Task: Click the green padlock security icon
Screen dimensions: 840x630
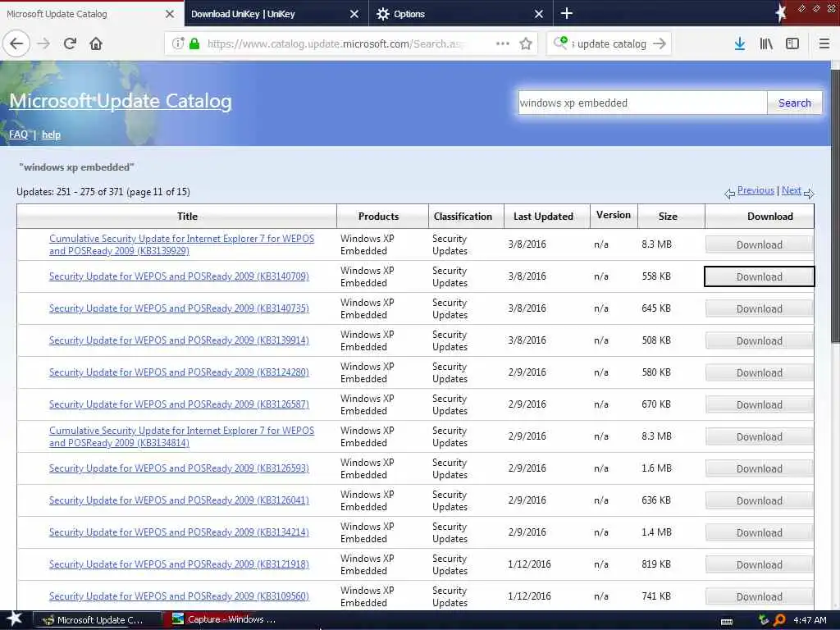Action: pyautogui.click(x=194, y=44)
